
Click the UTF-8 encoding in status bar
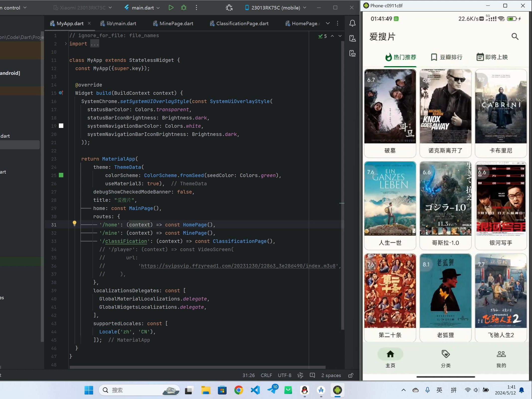tap(284, 375)
